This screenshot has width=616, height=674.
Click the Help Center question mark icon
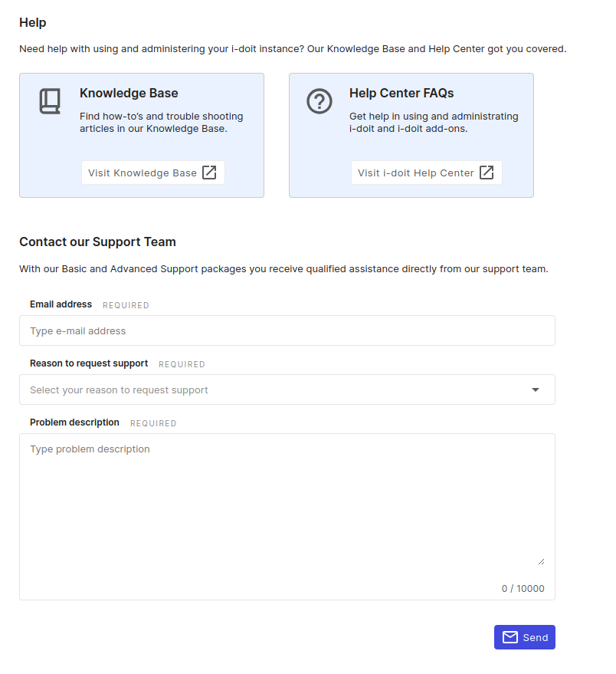pyautogui.click(x=319, y=101)
